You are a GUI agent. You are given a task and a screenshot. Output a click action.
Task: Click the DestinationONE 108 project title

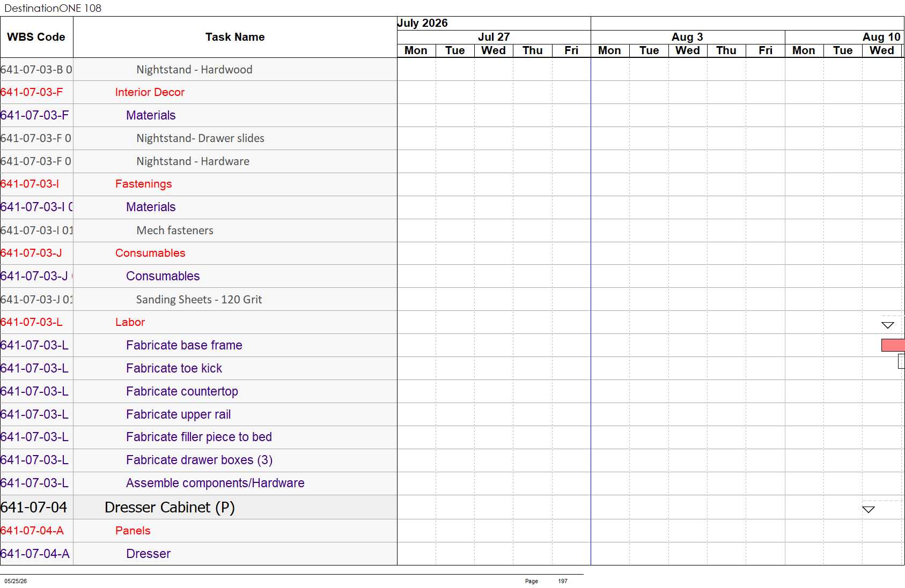[x=53, y=8]
